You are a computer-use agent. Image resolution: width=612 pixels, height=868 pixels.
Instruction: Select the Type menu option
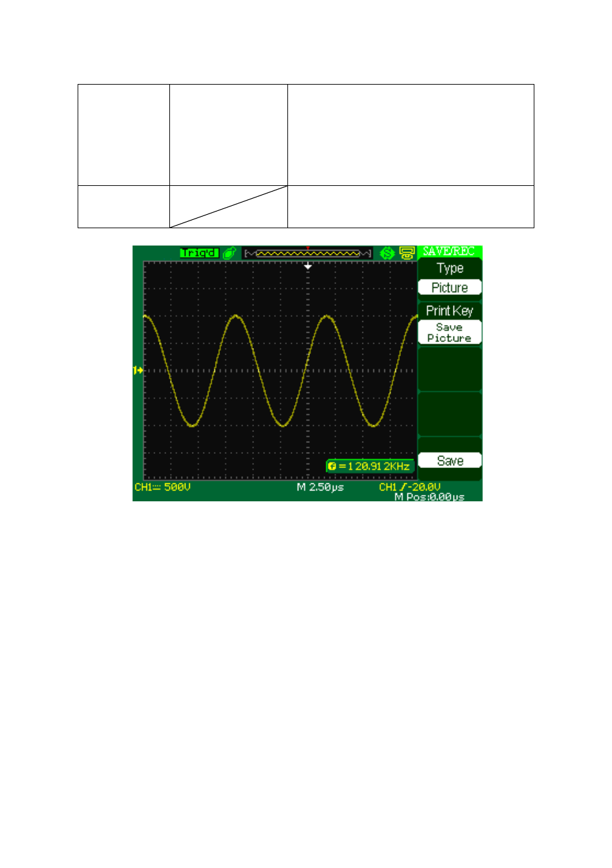[450, 268]
